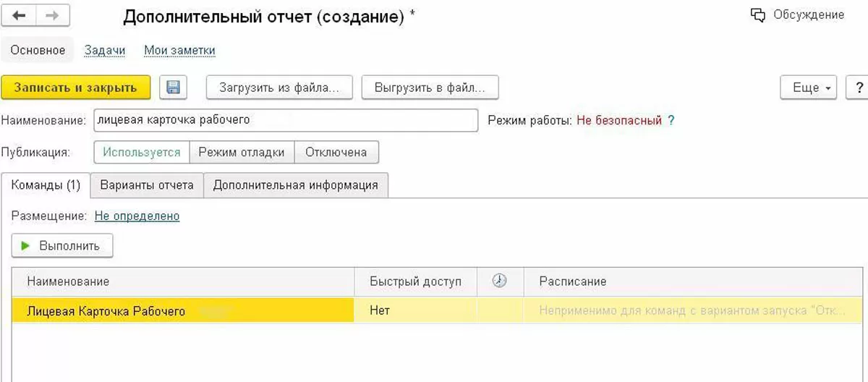The width and height of the screenshot is (868, 382).
Task: Open the Варианты отчета tab
Action: (x=147, y=185)
